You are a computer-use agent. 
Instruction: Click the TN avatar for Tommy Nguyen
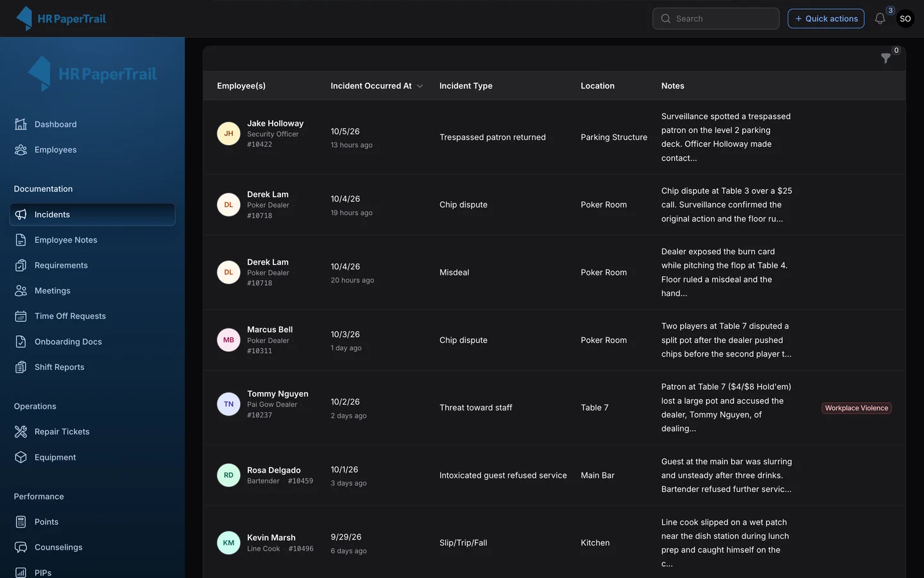[228, 405]
